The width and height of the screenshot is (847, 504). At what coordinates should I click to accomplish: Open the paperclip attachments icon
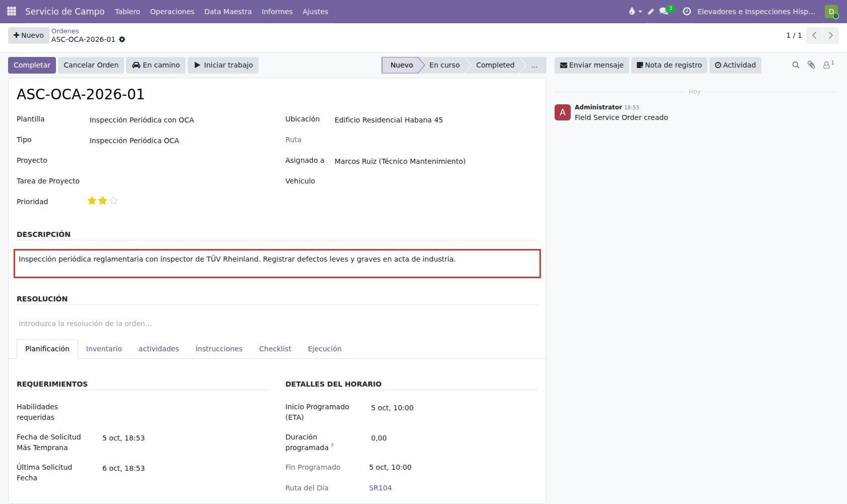pyautogui.click(x=811, y=65)
